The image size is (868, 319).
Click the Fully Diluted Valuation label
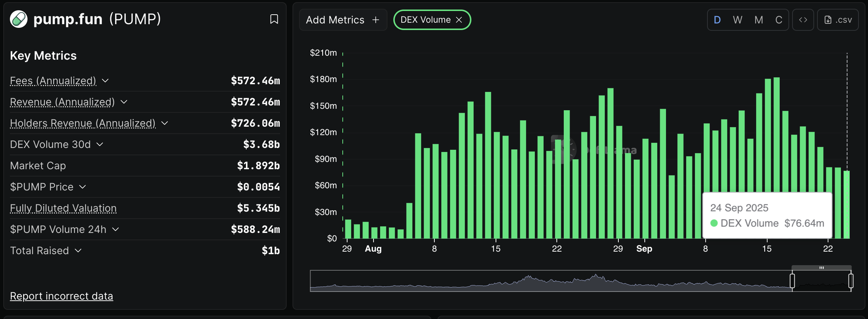pyautogui.click(x=63, y=208)
